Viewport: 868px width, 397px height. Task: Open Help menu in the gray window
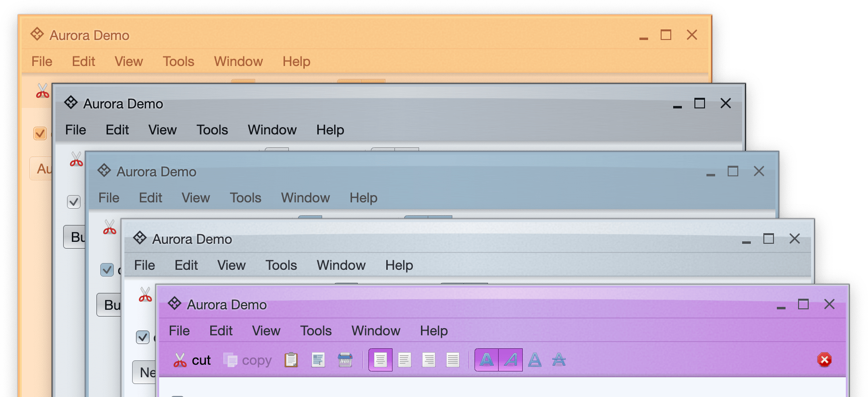pyautogui.click(x=330, y=130)
